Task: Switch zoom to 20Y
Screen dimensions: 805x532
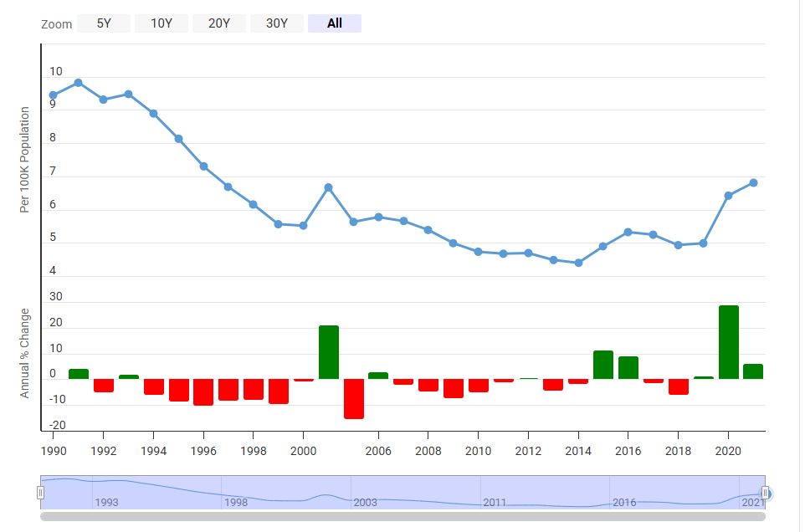Action: click(219, 23)
